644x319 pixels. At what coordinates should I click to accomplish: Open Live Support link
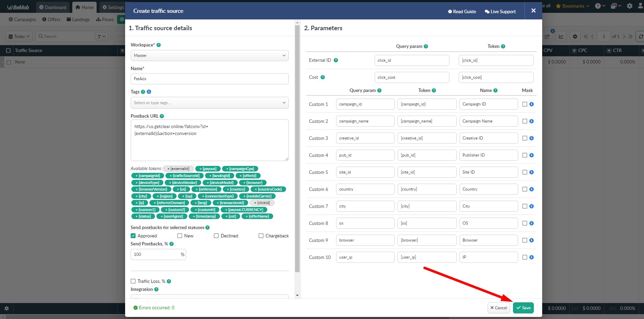500,11
